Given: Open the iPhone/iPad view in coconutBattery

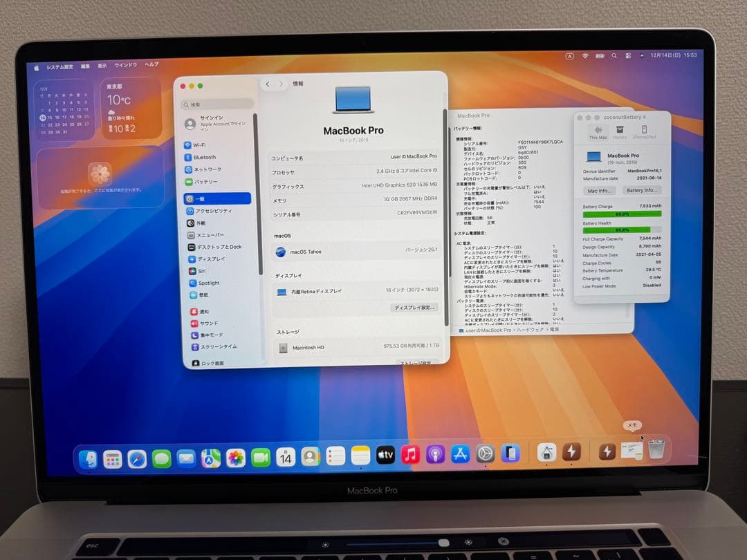Looking at the screenshot, I should pyautogui.click(x=644, y=131).
